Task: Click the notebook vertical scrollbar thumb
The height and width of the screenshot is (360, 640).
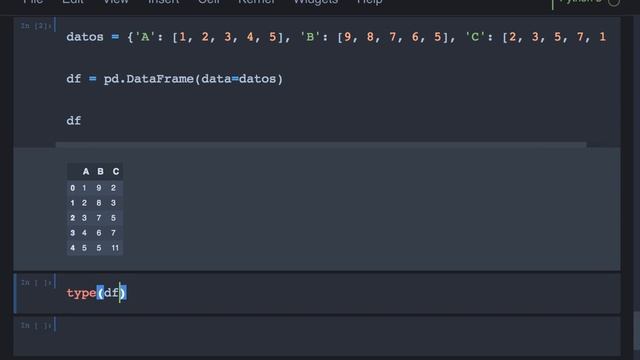Action: click(x=636, y=331)
